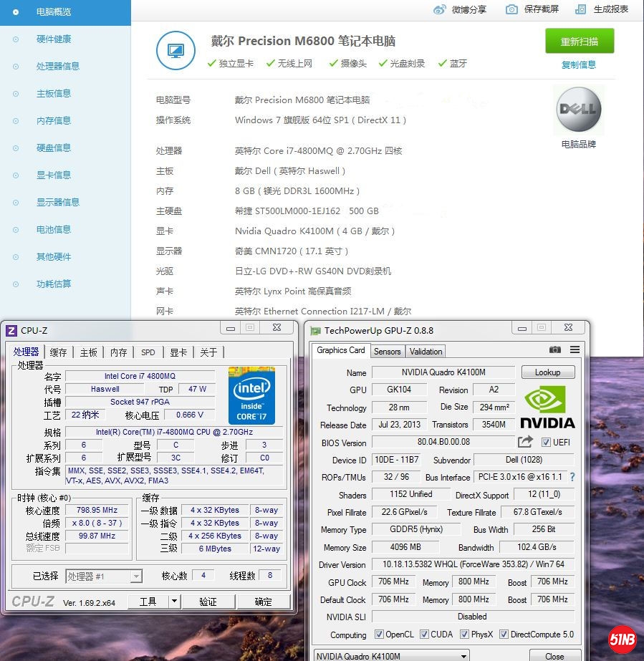The height and width of the screenshot is (661, 644).
Task: Open the GPU-Z hamburger menu icon
Action: tap(574, 349)
